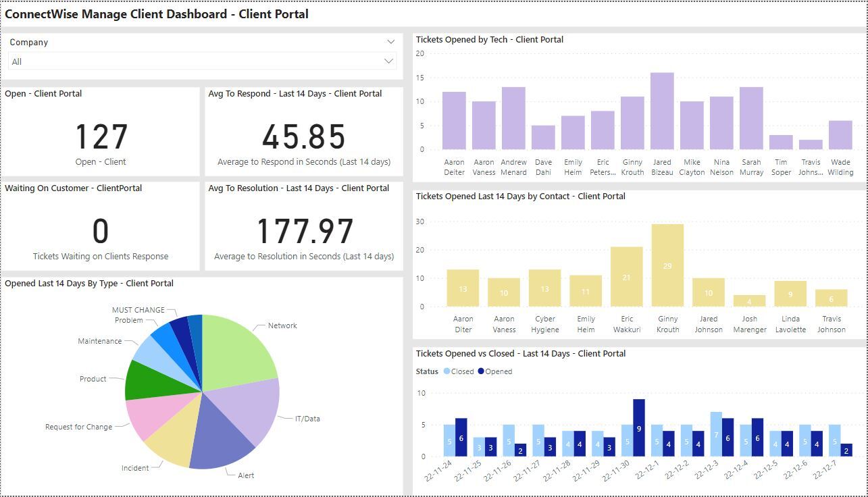This screenshot has width=868, height=497.
Task: Click Josh Marenger bar showing 4
Action: [x=750, y=301]
